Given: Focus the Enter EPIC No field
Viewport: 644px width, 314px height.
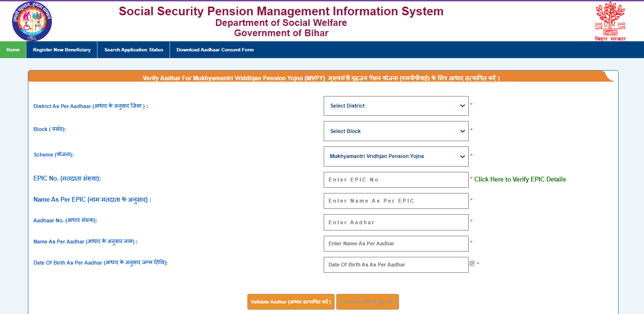Looking at the screenshot, I should (x=396, y=180).
